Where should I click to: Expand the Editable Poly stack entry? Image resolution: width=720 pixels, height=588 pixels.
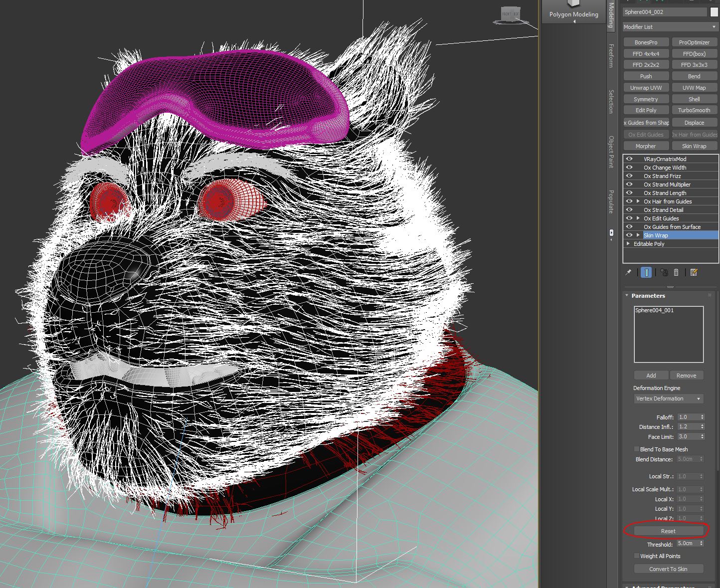tap(628, 244)
